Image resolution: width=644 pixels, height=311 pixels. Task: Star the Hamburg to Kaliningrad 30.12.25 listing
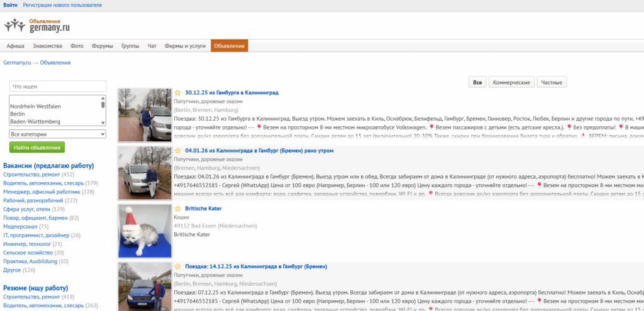point(178,93)
